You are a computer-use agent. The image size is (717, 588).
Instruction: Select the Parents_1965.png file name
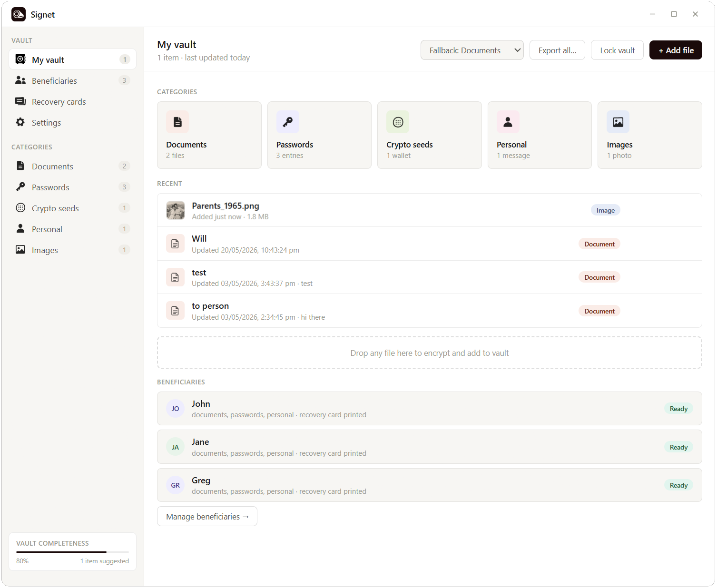pyautogui.click(x=226, y=206)
